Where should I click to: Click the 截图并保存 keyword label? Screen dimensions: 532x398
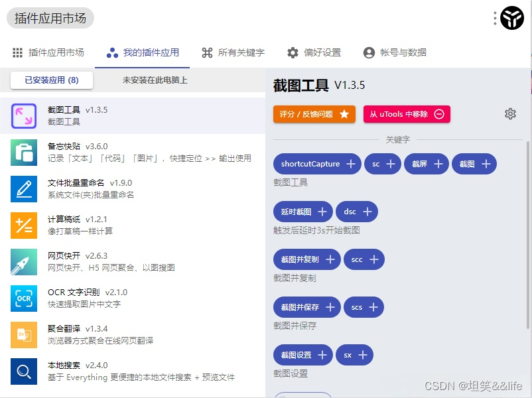point(300,307)
